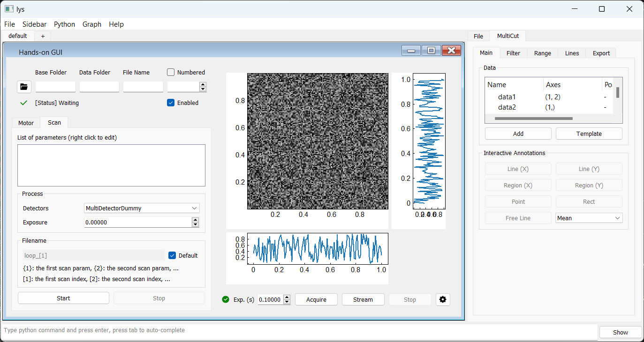Screen dimensions: 644x342
Task: Toggle the Default filename checkbox
Action: 172,255
